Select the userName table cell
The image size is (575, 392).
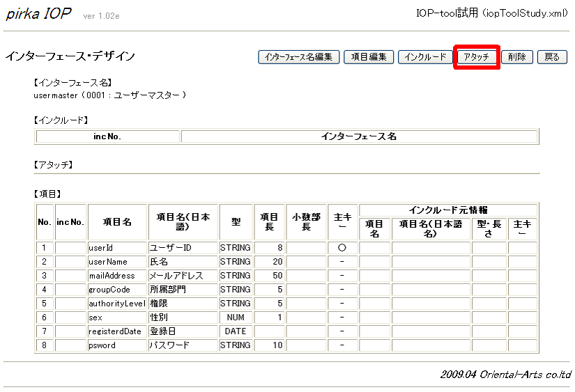[117, 262]
